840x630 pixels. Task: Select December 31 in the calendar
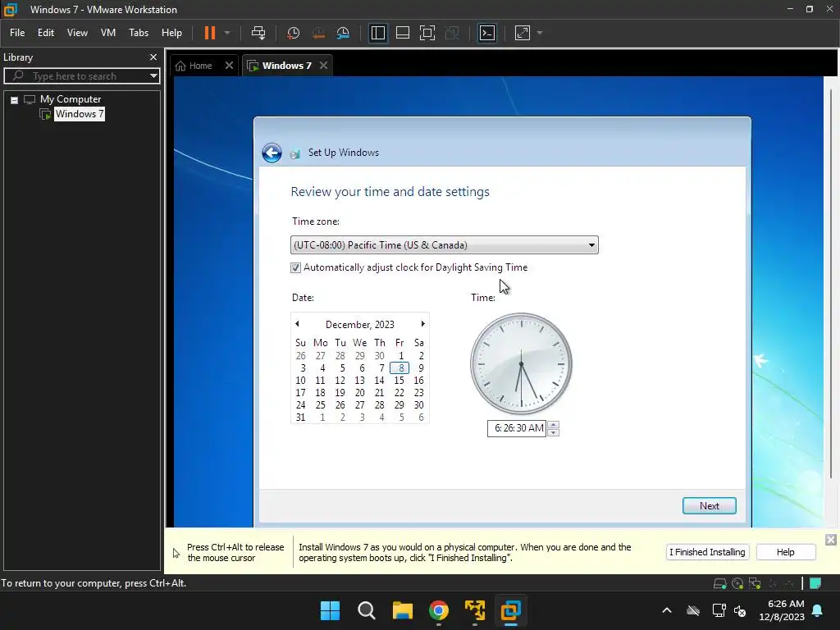(x=300, y=418)
